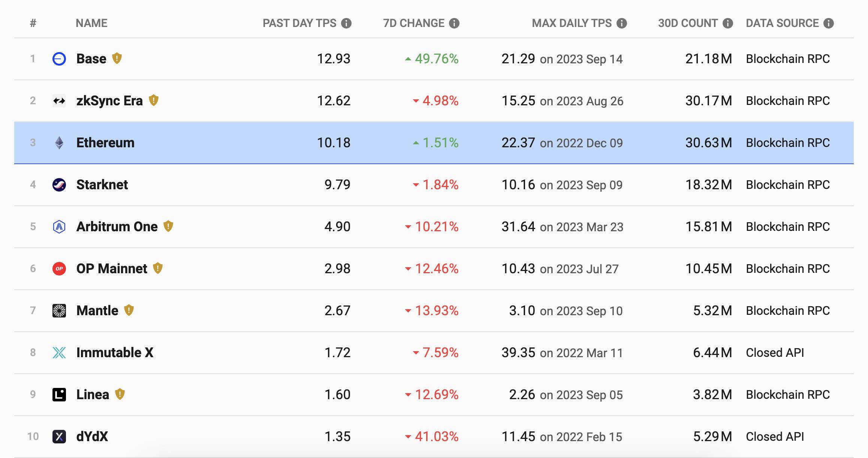
Task: Click the PAST DAY TPS column header
Action: point(299,23)
